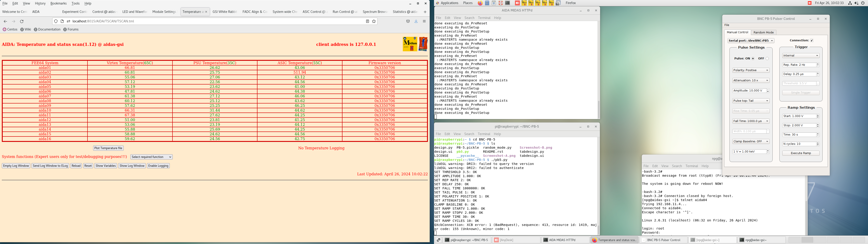Click the Delay 0.25 µs stepper arrows
Screen dimensions: 868x244
[818, 74]
